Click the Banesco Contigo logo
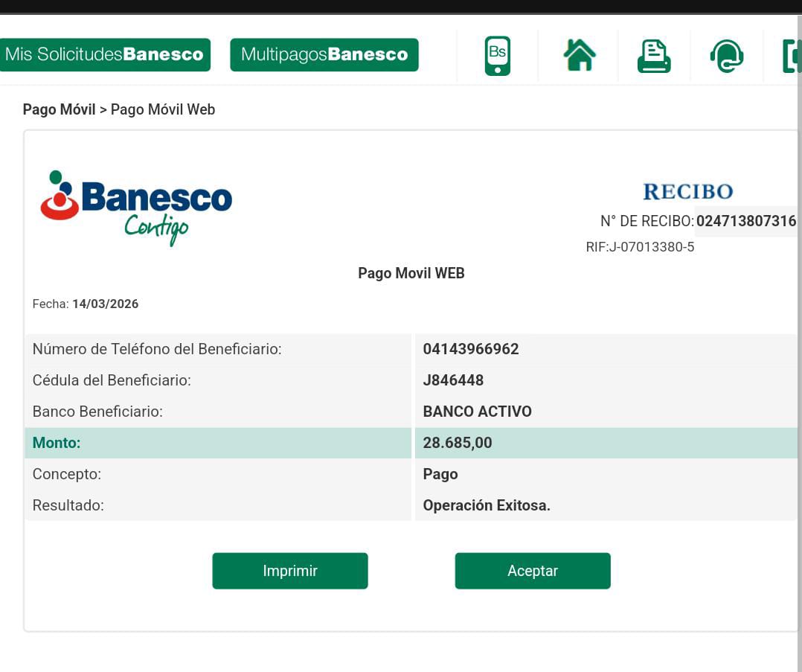 pos(137,207)
